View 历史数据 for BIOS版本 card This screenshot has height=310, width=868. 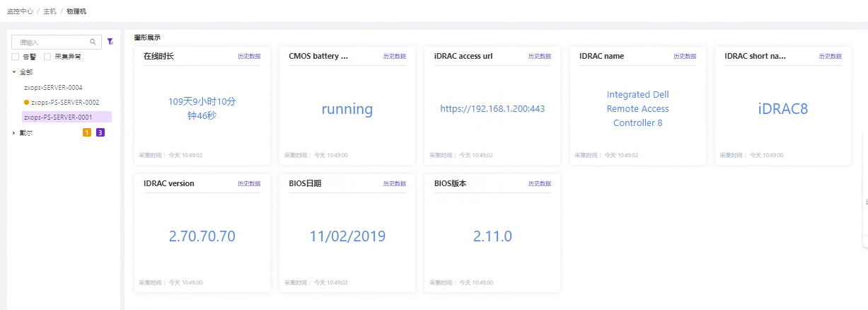tap(540, 183)
